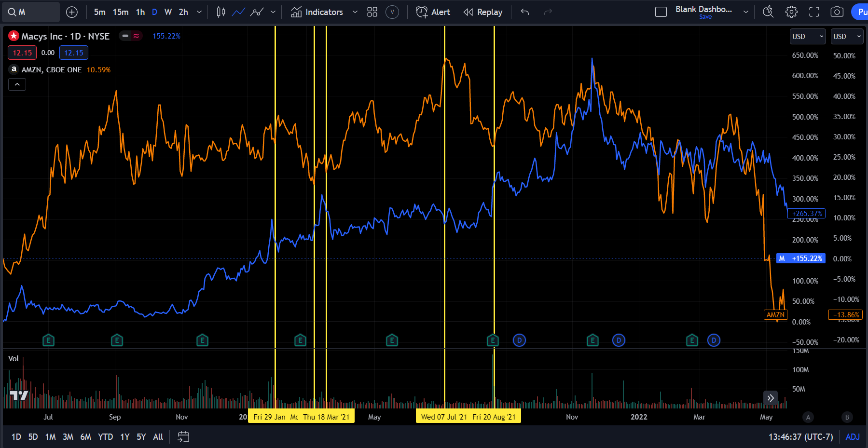Click the 12.15 sell price button
Image resolution: width=868 pixels, height=448 pixels.
tap(22, 53)
